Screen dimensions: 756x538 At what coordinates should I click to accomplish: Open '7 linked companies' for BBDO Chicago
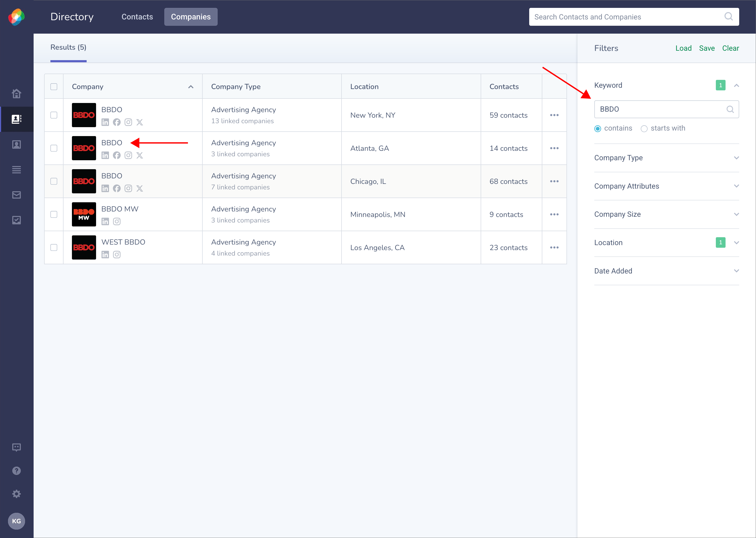coord(241,188)
